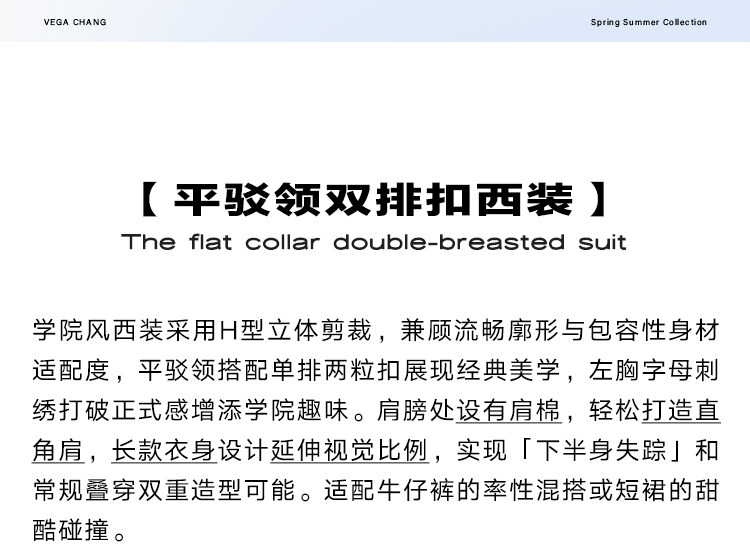Click the closing bracket 】 after the title
Screen dimensions: 750x551
[600, 199]
